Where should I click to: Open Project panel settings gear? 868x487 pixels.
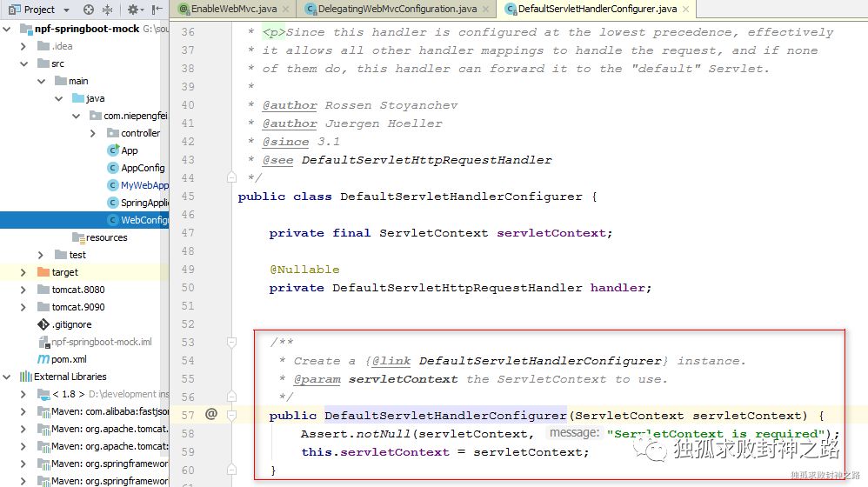click(x=133, y=10)
